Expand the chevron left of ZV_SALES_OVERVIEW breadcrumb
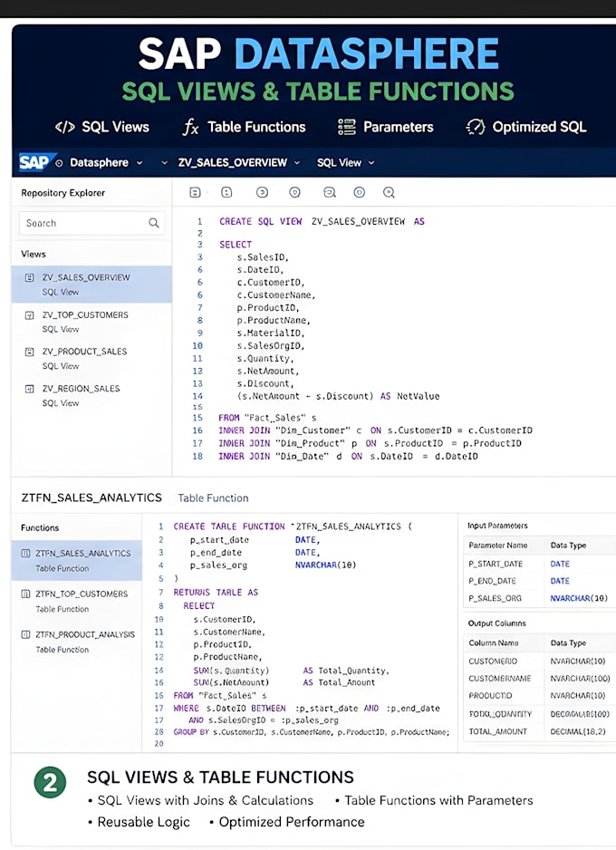Screen dimensions: 616x850 click(x=164, y=162)
